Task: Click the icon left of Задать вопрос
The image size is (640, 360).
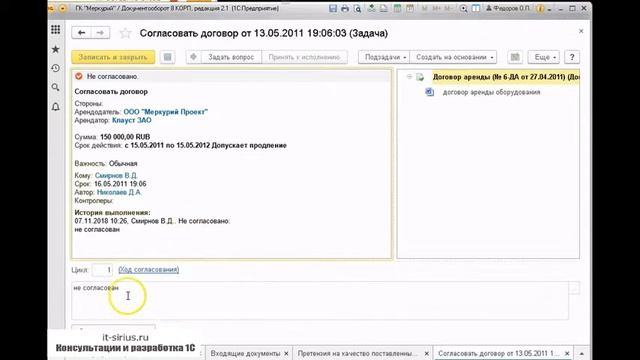Action: (193, 57)
